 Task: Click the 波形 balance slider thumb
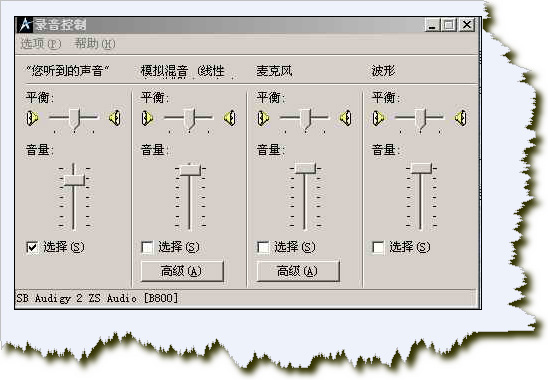(x=420, y=119)
